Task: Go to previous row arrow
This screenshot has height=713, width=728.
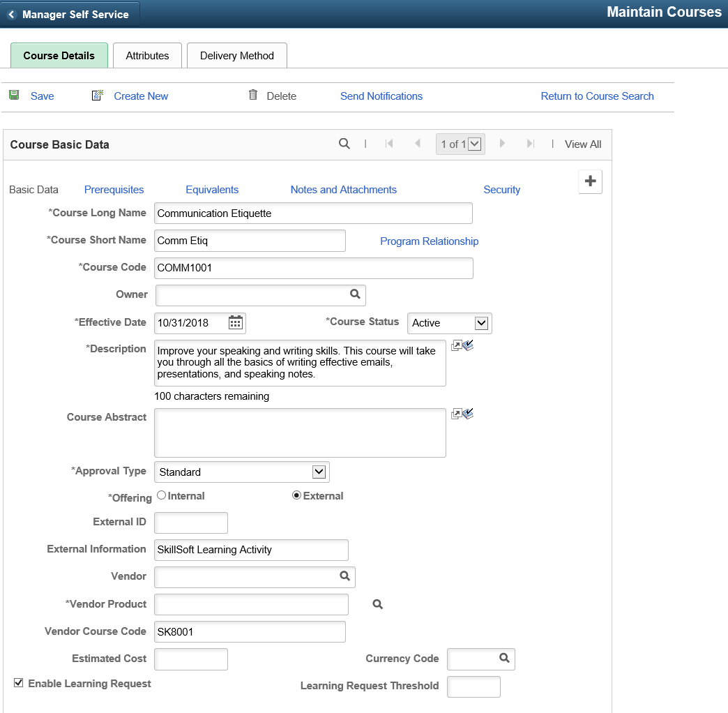Action: [418, 144]
